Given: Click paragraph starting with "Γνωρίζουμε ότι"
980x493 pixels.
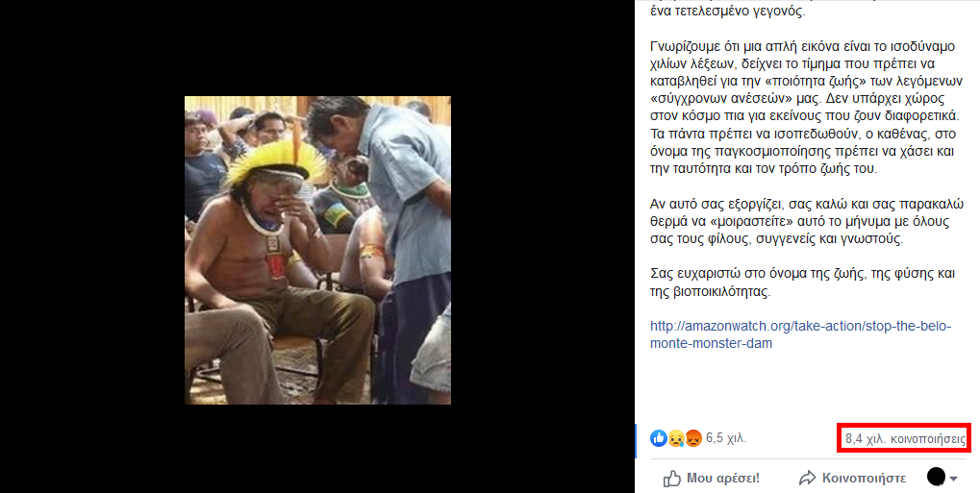Looking at the screenshot, I should tap(800, 108).
